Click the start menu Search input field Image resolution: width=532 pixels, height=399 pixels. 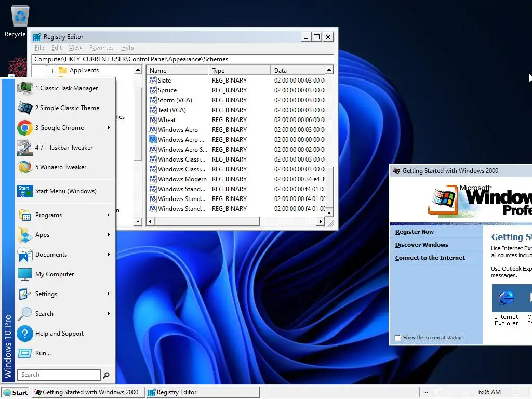(59, 375)
